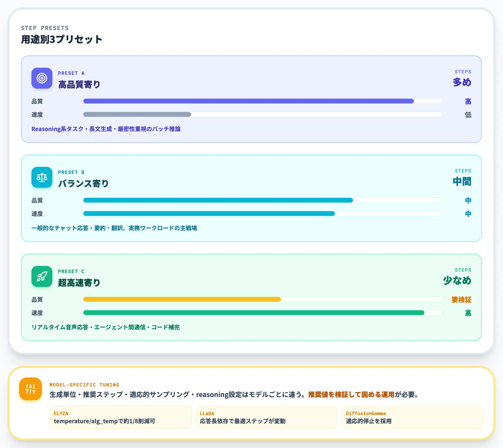The image size is (503, 448).
Task: Click the Preset C 速度 green progress bar
Action: click(x=263, y=313)
